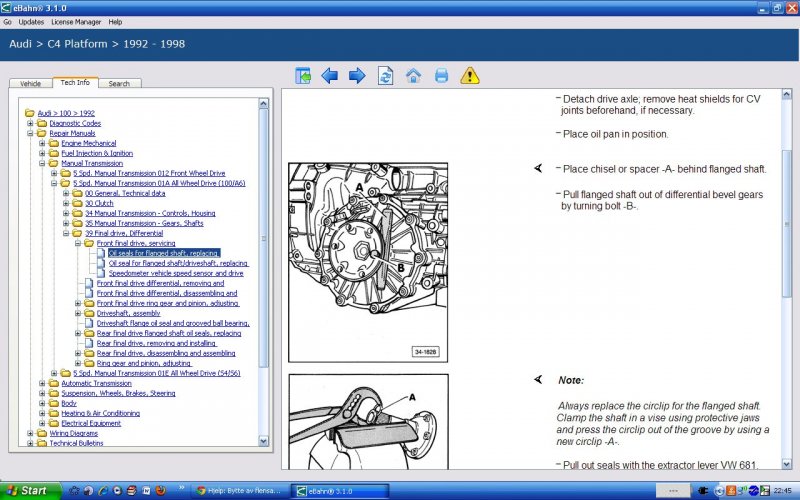Expand the Diagnostic Codes folder
The width and height of the screenshot is (800, 500).
click(30, 123)
